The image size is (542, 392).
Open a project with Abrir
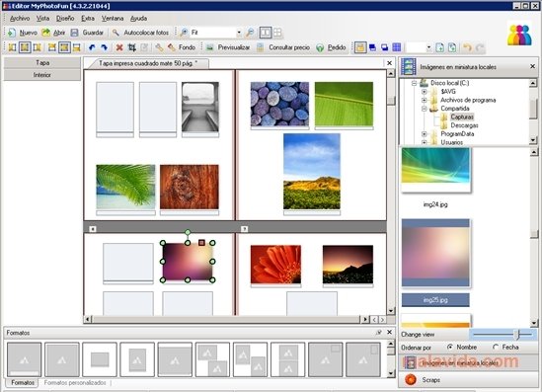point(53,33)
